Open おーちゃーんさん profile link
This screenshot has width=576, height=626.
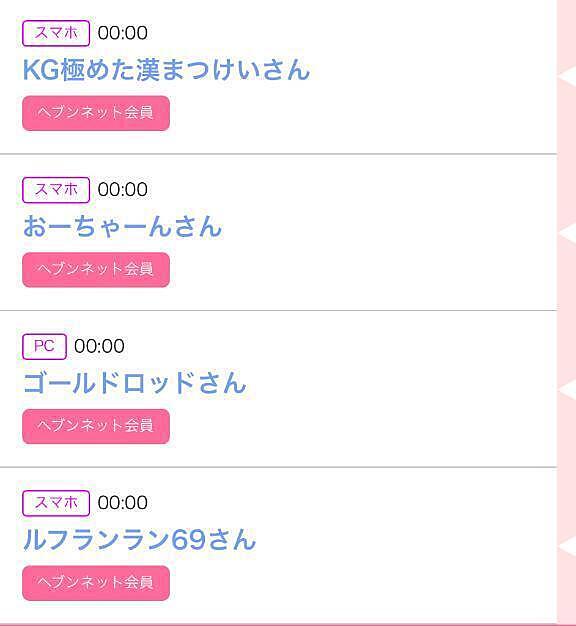(x=122, y=226)
